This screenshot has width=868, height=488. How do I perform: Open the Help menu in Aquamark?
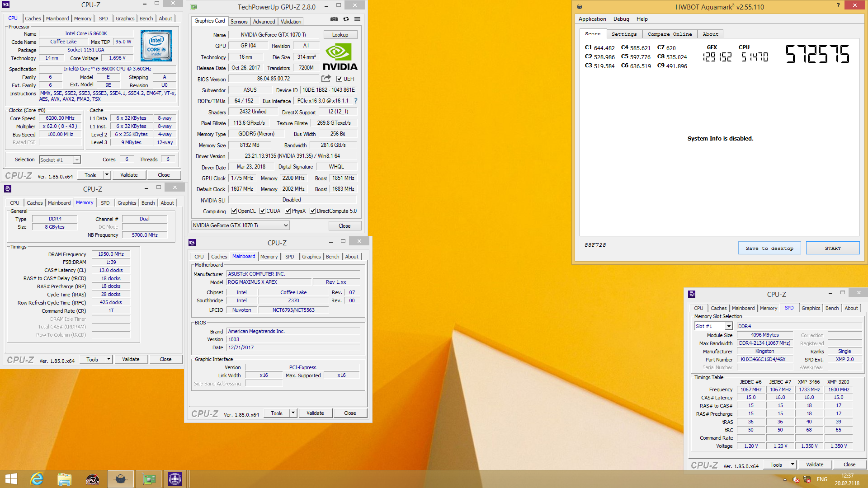point(642,19)
